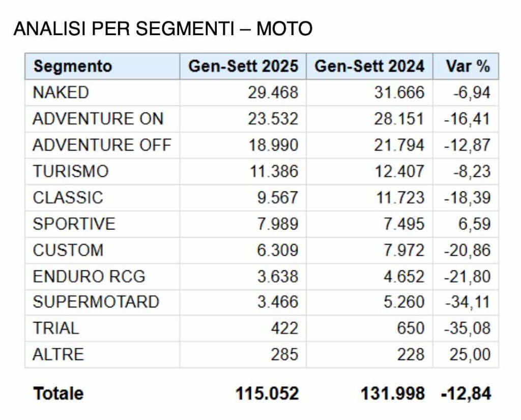The image size is (521, 420).
Task: Click the TRIAL variation value -35,08
Action: click(468, 328)
